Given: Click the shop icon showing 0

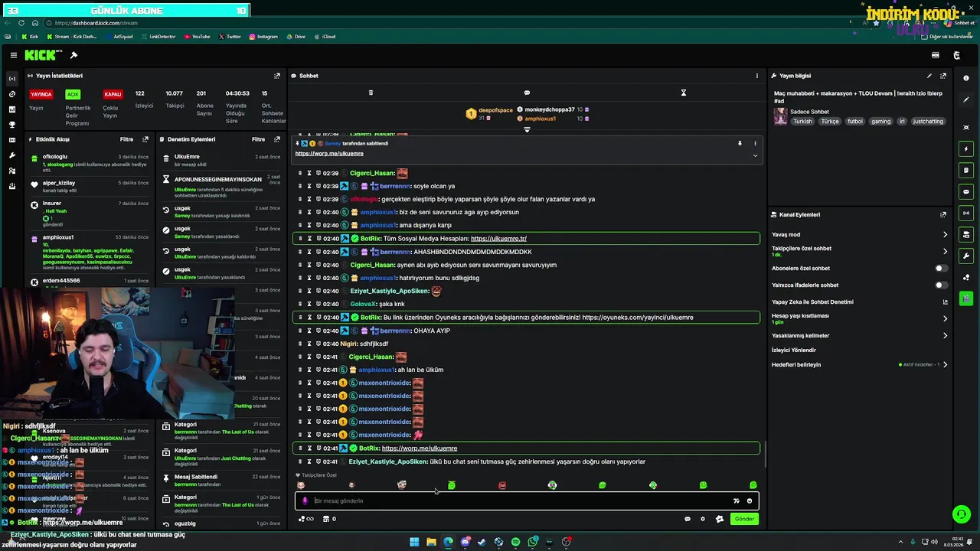Looking at the screenshot, I should (x=329, y=519).
